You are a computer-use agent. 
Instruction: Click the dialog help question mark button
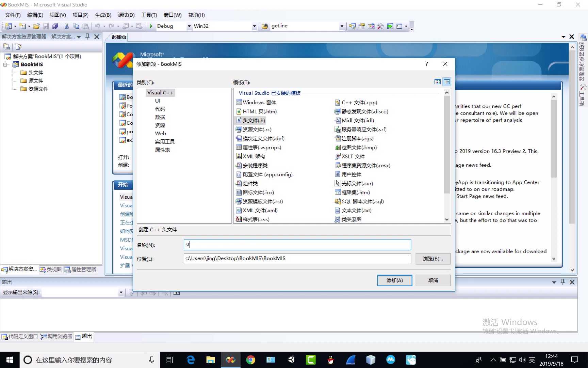click(427, 64)
